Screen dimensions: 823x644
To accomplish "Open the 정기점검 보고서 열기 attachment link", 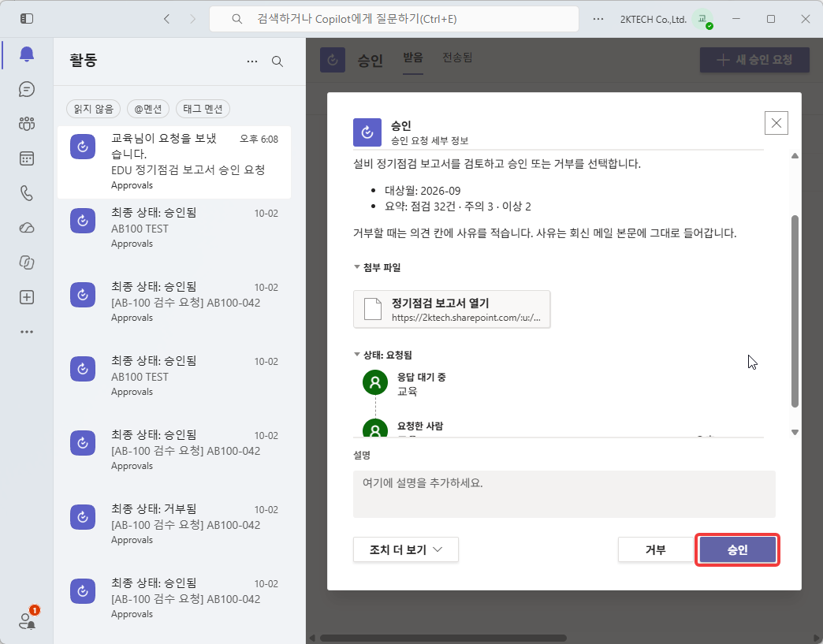I will tap(452, 309).
